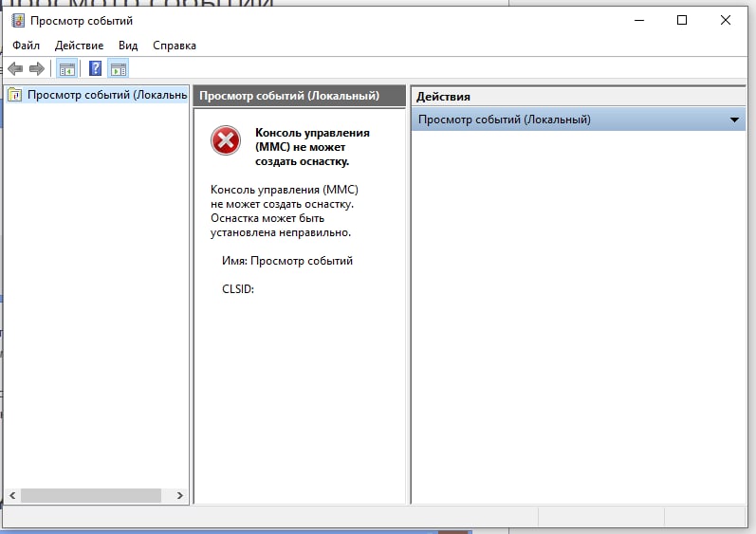This screenshot has height=534, width=756.
Task: Click the tree pane scroll right arrow
Action: (x=180, y=495)
